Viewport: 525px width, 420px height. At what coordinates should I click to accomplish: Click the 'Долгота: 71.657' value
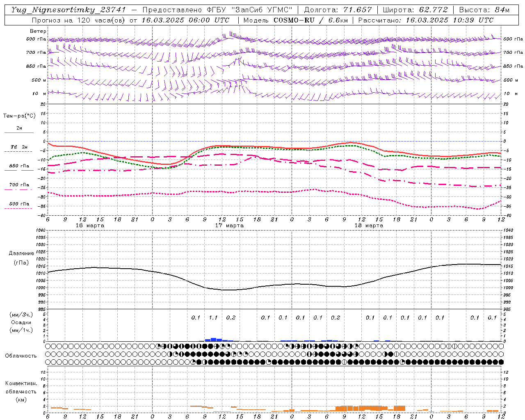338,10
